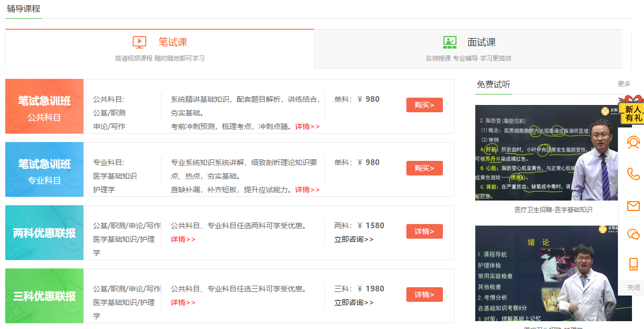644x329 pixels.
Task: Click the video play icon on 笔试课 tab
Action: [x=138, y=41]
